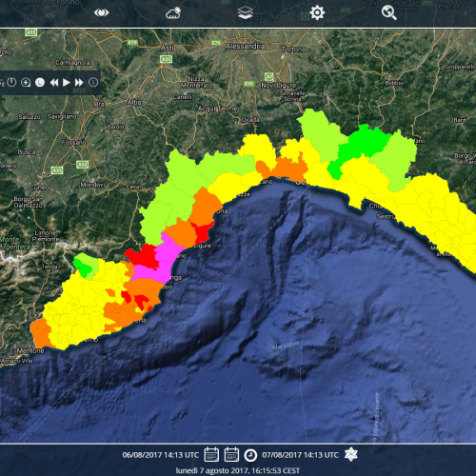The width and height of the screenshot is (476, 476).
Task: Click the Limone Piemonte label
Action: pos(46,236)
